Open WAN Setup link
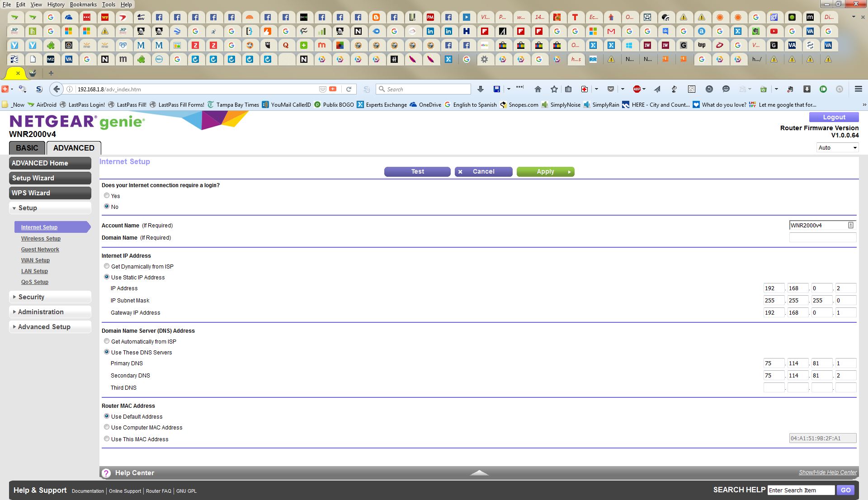This screenshot has width=868, height=500. coord(35,260)
